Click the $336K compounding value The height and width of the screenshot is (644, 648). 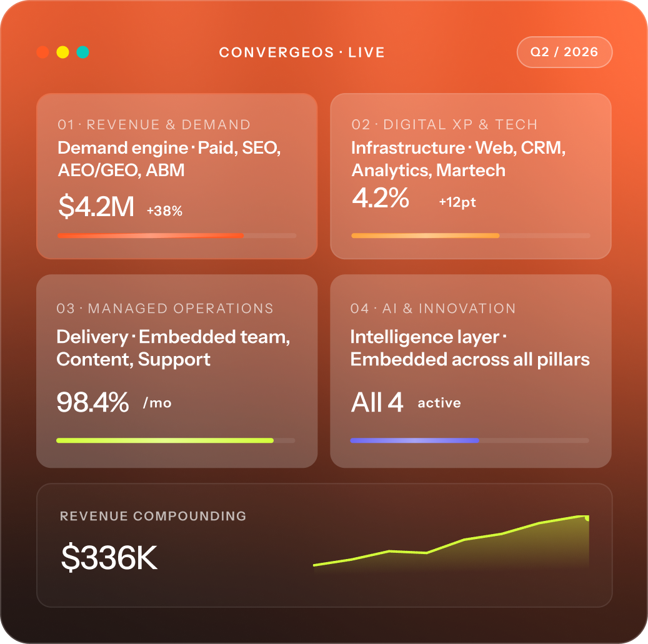109,558
